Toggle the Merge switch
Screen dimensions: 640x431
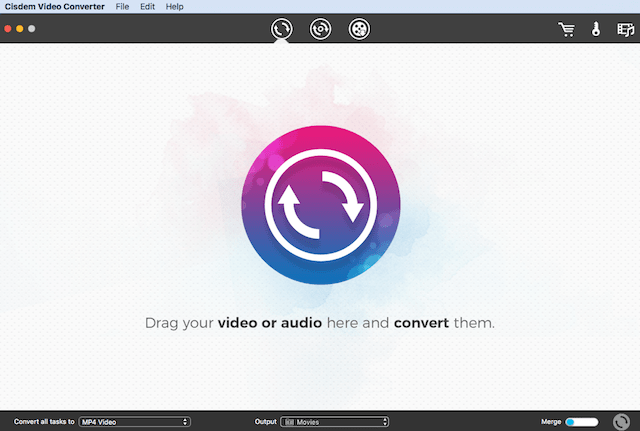point(582,422)
